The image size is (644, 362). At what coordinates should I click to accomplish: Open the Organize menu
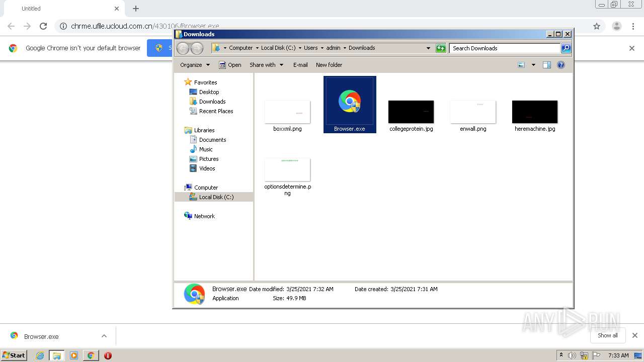pyautogui.click(x=195, y=65)
